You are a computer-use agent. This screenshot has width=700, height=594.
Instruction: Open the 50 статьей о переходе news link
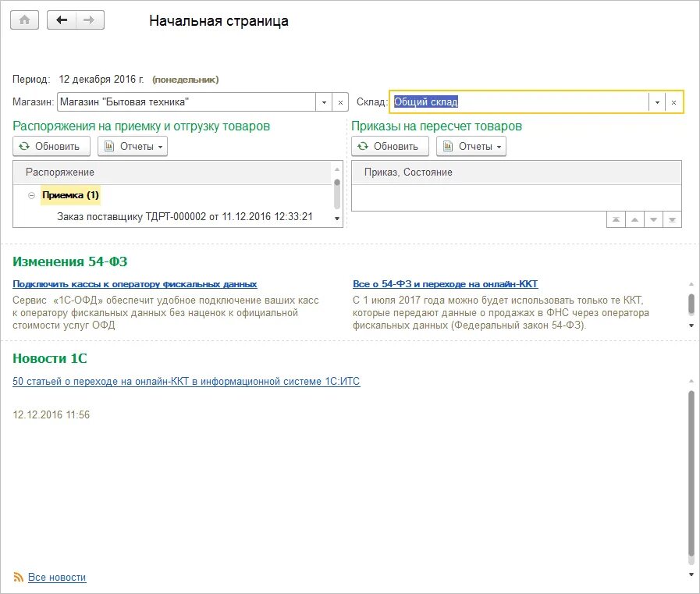[x=187, y=382]
